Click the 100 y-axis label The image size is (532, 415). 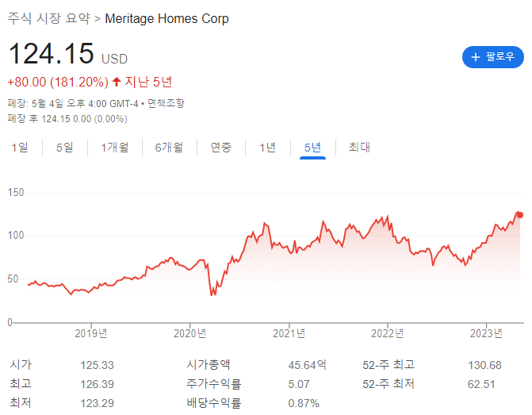click(x=16, y=236)
